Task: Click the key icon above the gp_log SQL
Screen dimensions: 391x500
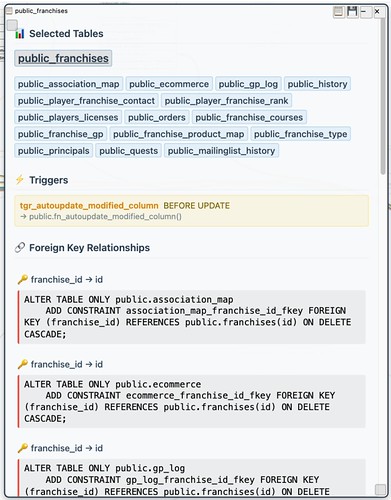Action: [23, 448]
